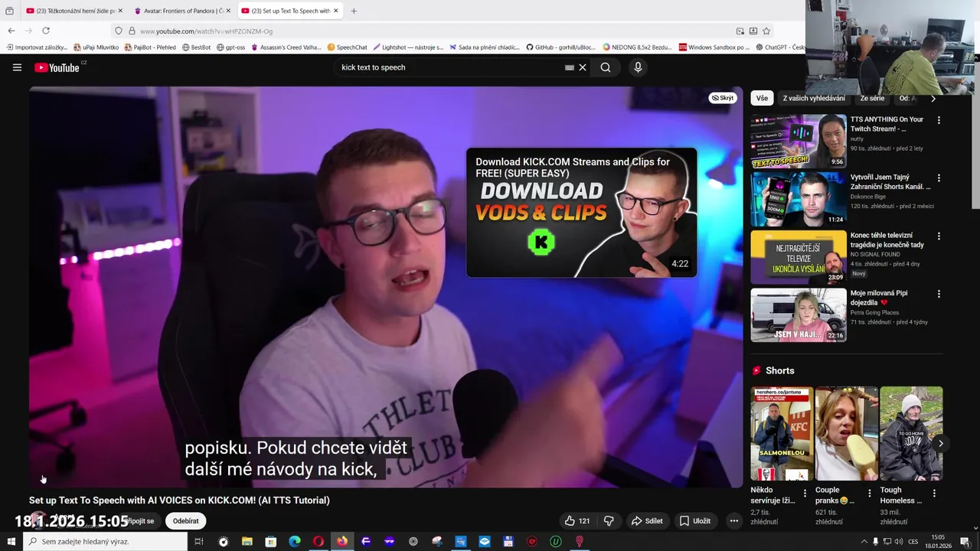Viewport: 980px width, 551px height.
Task: Close the Avatar: Frontiers of Pandora tab
Action: pyautogui.click(x=227, y=11)
